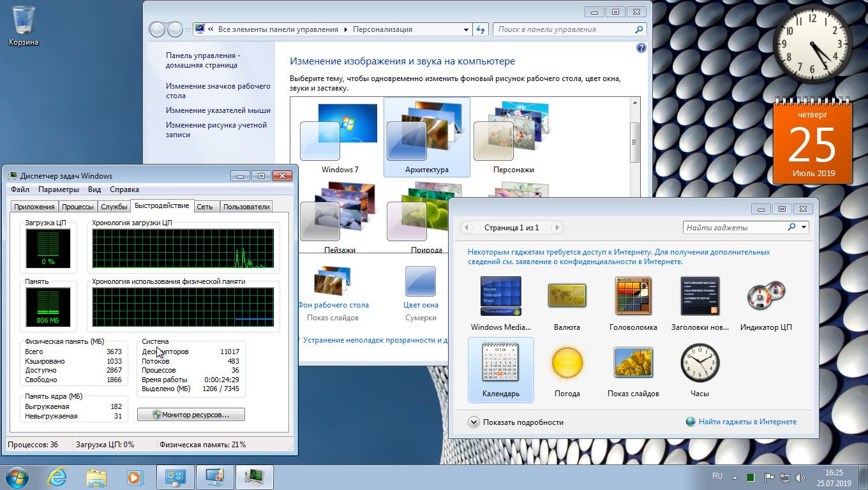Click the Weather gadget sun icon
The height and width of the screenshot is (490, 868).
click(567, 362)
